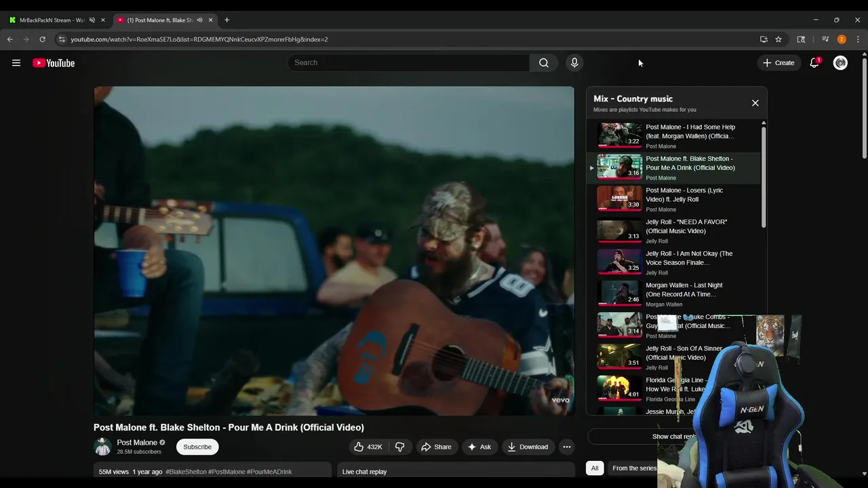The width and height of the screenshot is (868, 488).
Task: Click the playlist panel scrollbar
Action: click(x=764, y=176)
